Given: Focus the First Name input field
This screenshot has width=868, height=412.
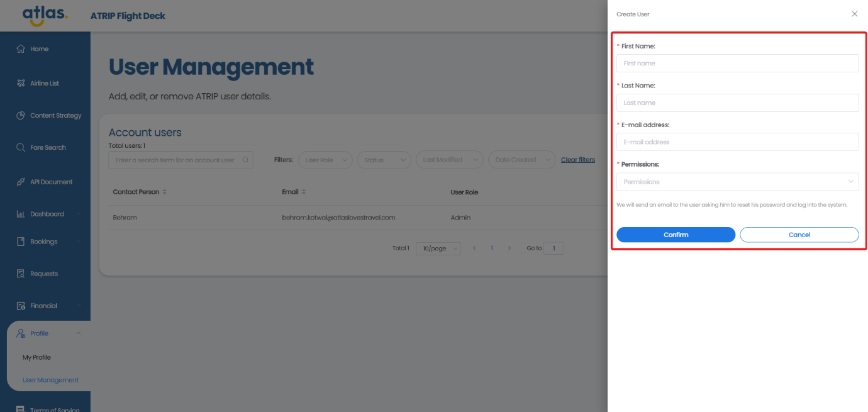Looking at the screenshot, I should point(737,64).
